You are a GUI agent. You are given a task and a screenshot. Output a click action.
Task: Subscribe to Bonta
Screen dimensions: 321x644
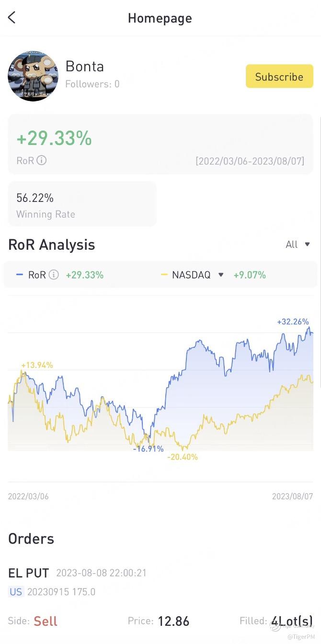click(x=279, y=77)
